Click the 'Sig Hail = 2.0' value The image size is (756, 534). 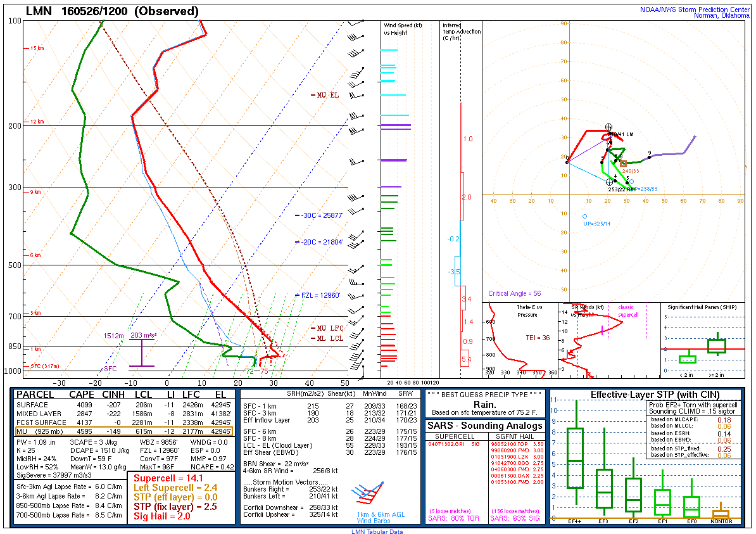coord(162,516)
